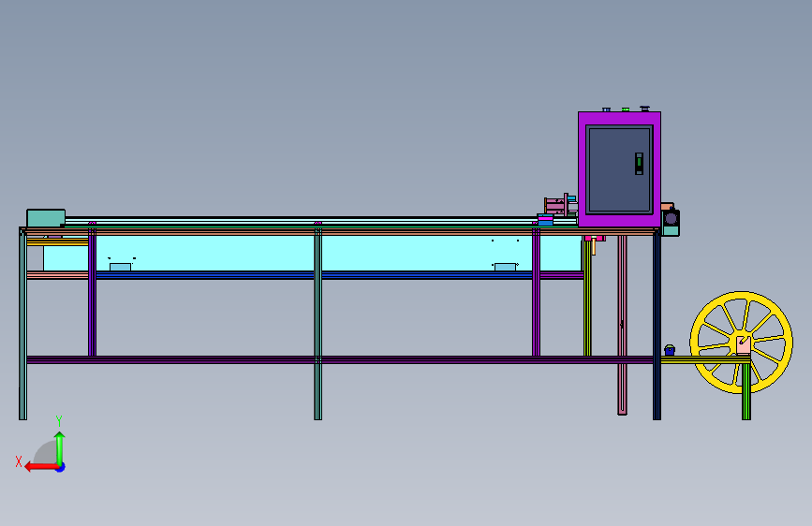Click the blue button atop the cabinet
The image size is (812, 526).
click(606, 110)
